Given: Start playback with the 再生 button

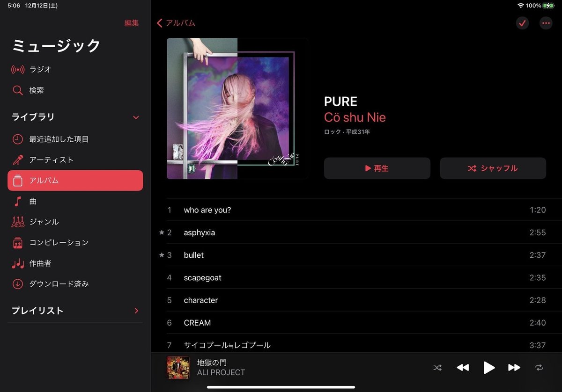Looking at the screenshot, I should click(377, 168).
